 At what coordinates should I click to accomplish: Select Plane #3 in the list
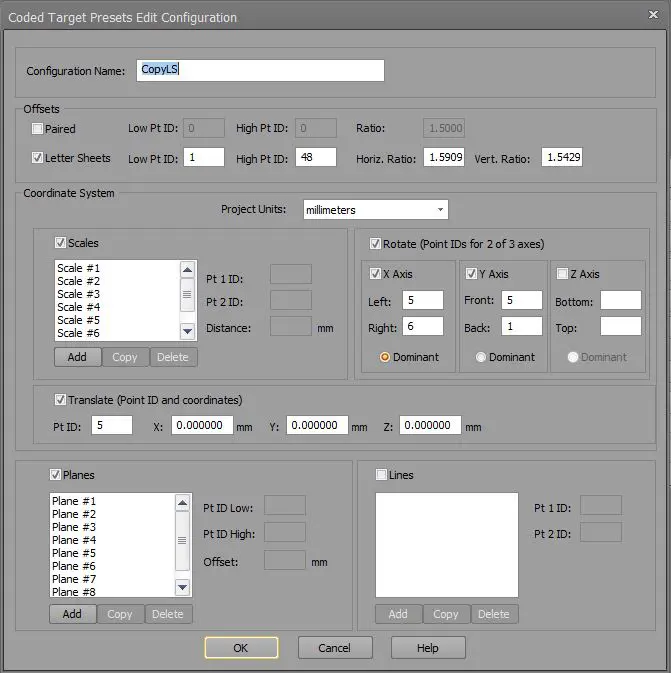tap(74, 527)
